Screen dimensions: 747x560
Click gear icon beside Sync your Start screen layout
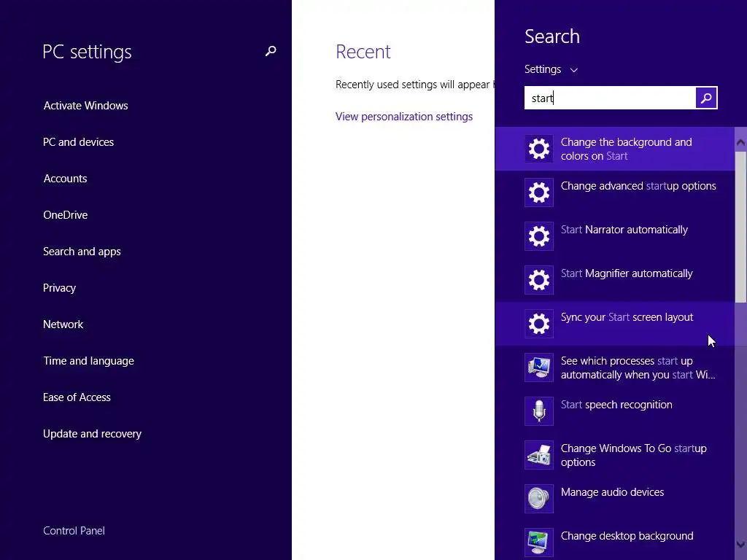[x=539, y=324]
